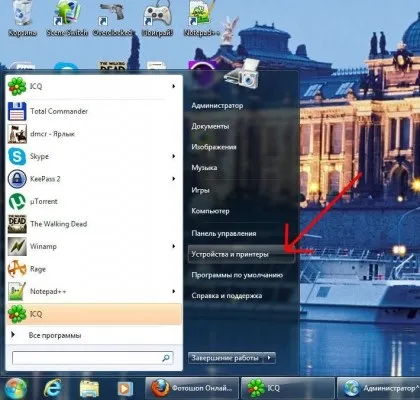Expand Skype jump list arrow
The height and width of the screenshot is (400, 420).
click(174, 156)
